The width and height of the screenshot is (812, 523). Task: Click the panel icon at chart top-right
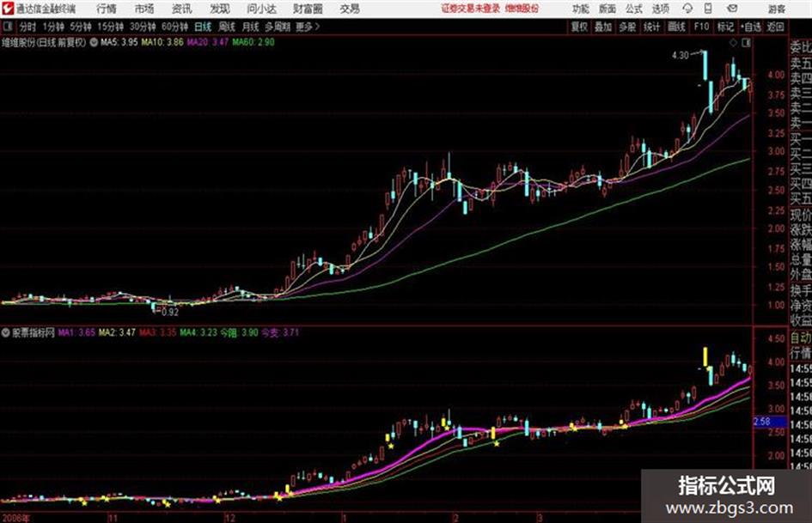(746, 43)
